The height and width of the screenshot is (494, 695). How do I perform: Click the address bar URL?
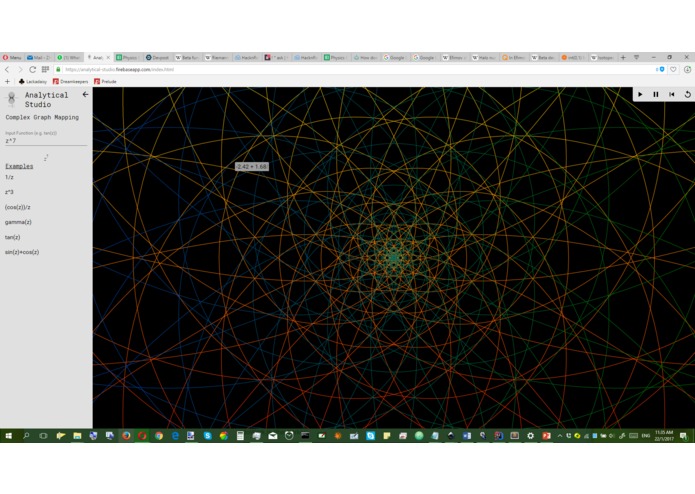(120, 70)
